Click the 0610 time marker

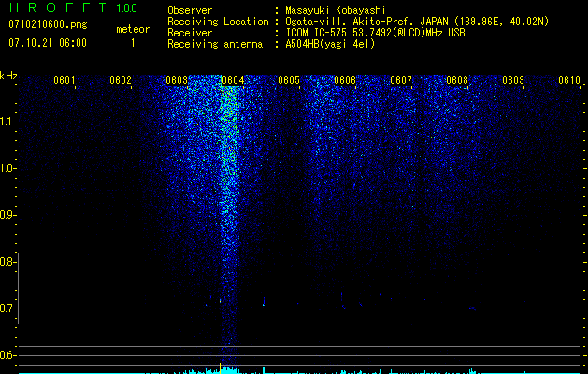tap(569, 80)
